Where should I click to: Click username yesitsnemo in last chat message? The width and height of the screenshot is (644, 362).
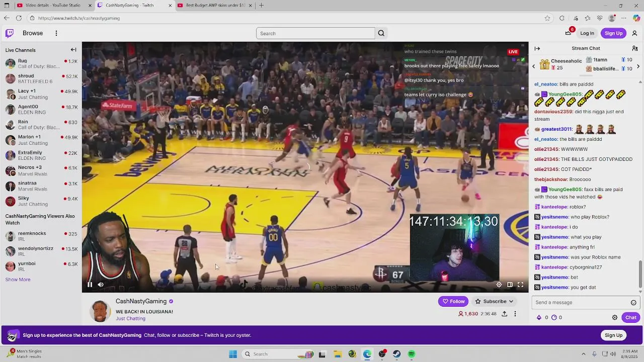click(x=555, y=288)
